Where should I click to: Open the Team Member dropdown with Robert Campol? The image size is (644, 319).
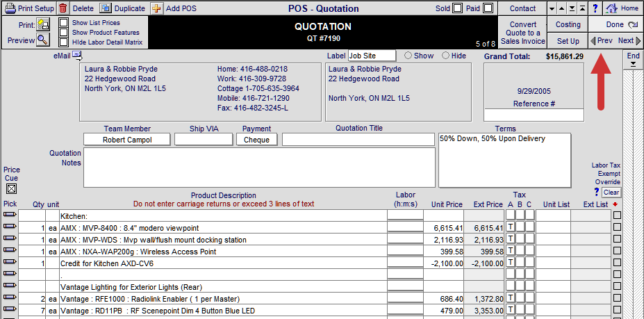127,140
